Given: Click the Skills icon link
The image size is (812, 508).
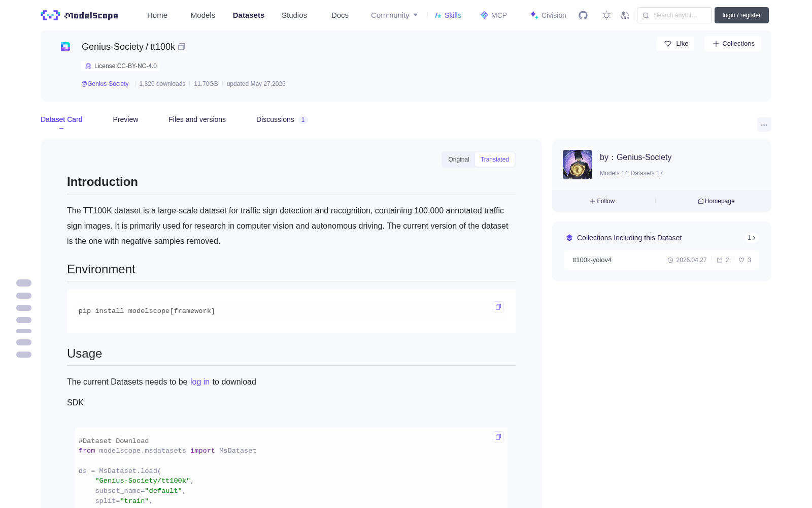Looking at the screenshot, I should click(448, 15).
